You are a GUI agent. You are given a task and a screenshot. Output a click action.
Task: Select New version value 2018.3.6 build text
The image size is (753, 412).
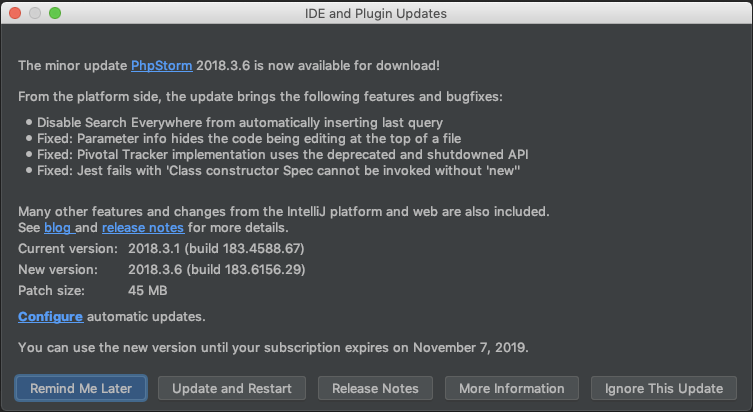click(x=217, y=269)
